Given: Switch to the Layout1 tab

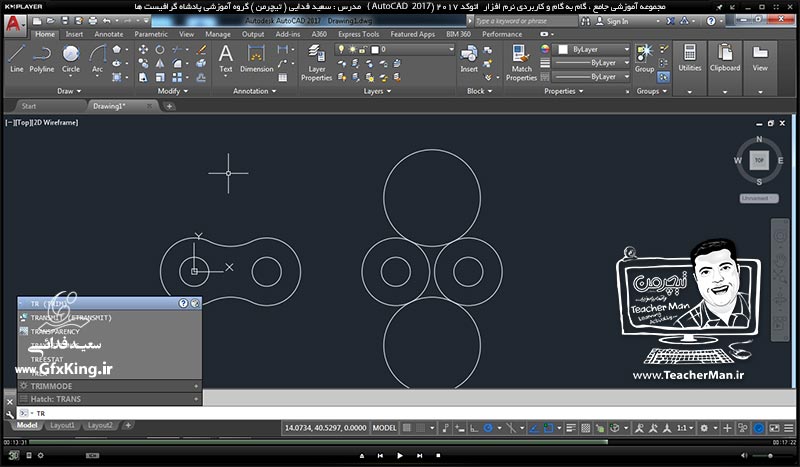Looking at the screenshot, I should [x=62, y=425].
